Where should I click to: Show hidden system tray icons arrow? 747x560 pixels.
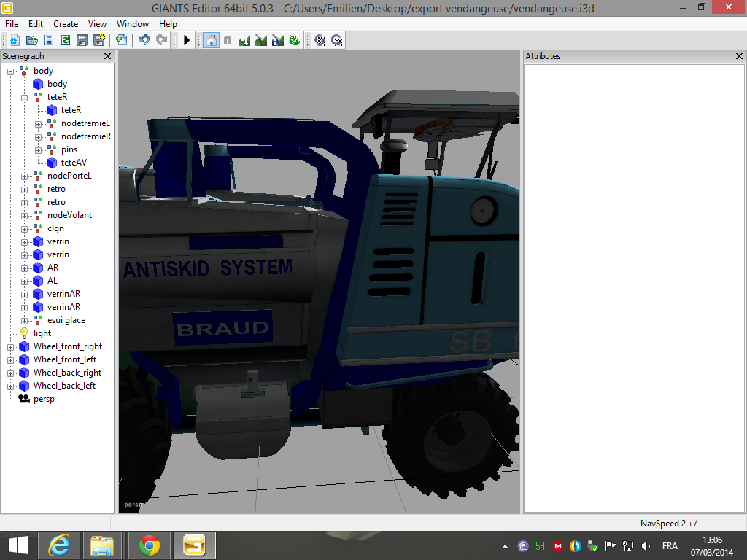[505, 546]
